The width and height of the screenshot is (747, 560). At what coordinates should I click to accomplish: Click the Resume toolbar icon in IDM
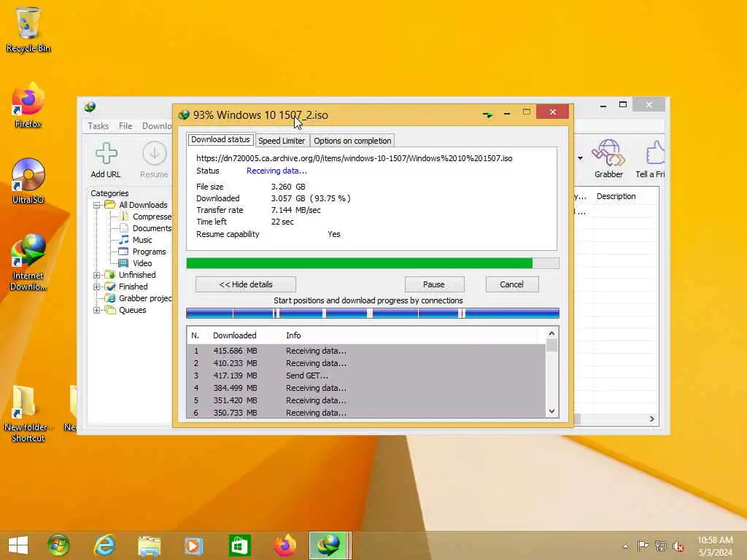[x=154, y=160]
